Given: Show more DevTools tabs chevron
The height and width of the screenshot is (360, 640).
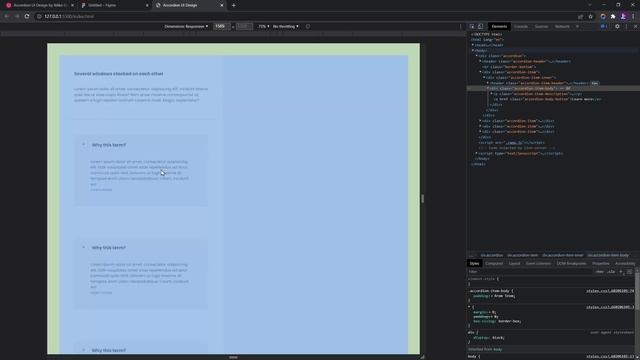Looking at the screenshot, I should [577, 26].
